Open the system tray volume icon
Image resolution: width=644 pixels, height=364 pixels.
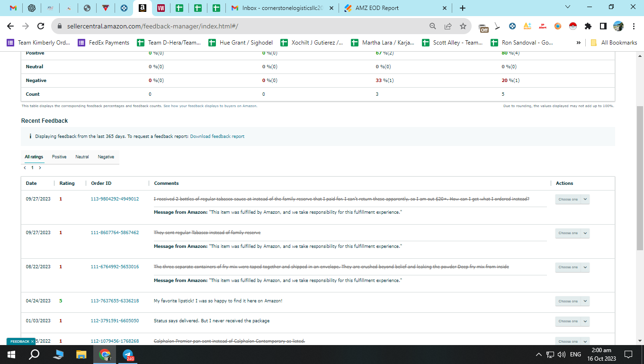click(562, 355)
